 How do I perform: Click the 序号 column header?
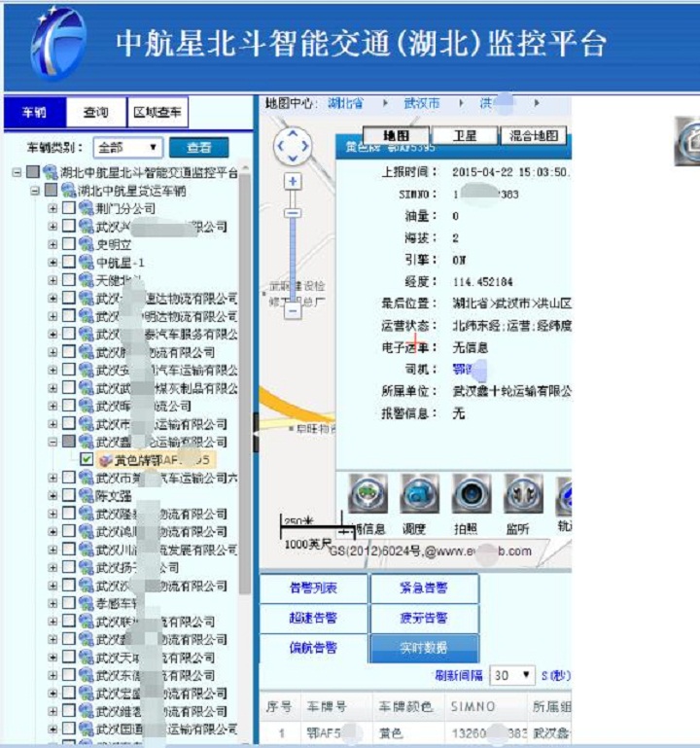coord(279,706)
